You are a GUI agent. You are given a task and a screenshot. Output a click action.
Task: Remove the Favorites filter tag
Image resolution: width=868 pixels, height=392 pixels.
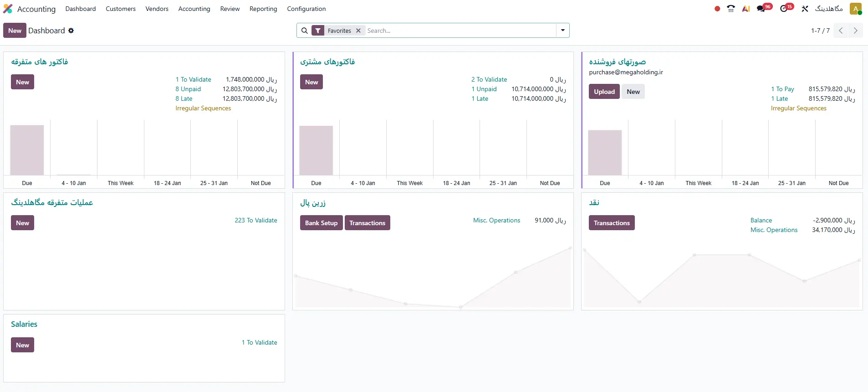358,31
